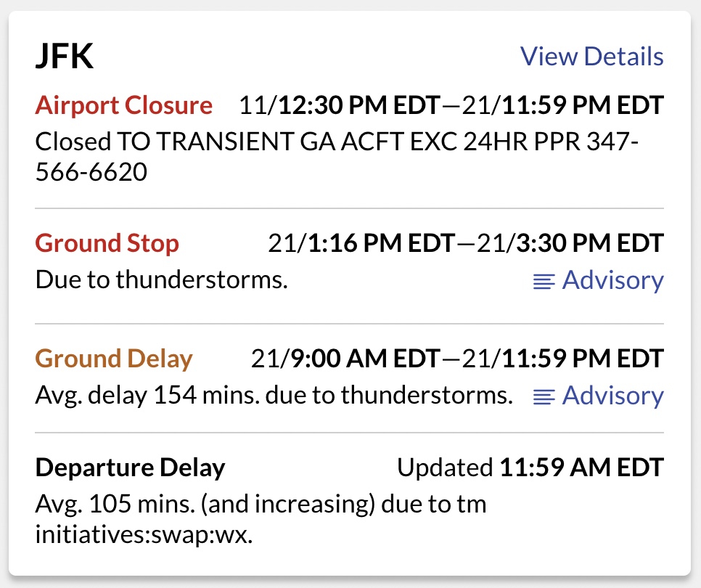Click the Airport Closure time range
The width and height of the screenshot is (701, 588).
pos(451,105)
